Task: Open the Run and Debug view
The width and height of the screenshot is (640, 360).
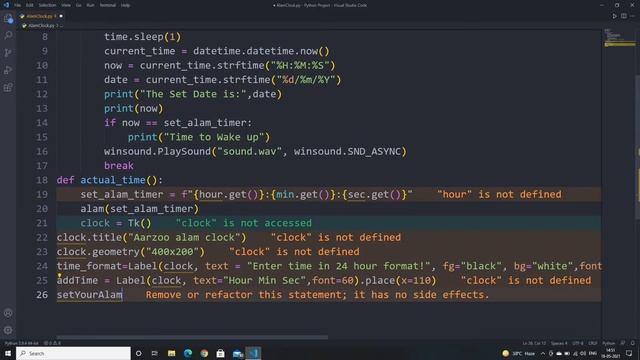Action: [x=8, y=70]
